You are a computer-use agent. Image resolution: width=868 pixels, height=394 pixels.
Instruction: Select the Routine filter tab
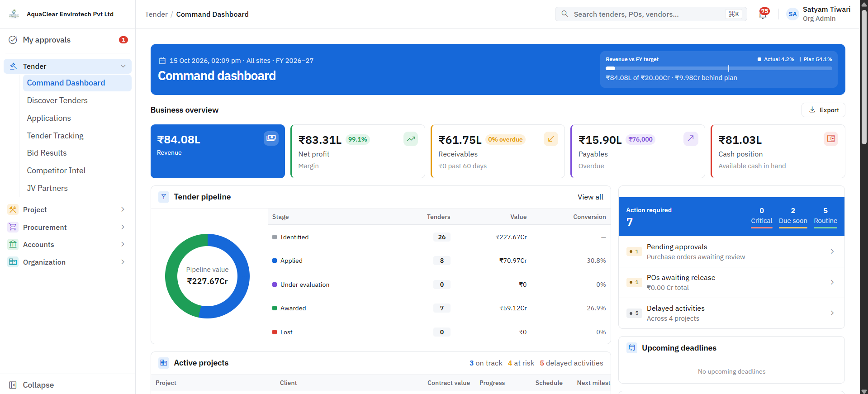point(825,217)
